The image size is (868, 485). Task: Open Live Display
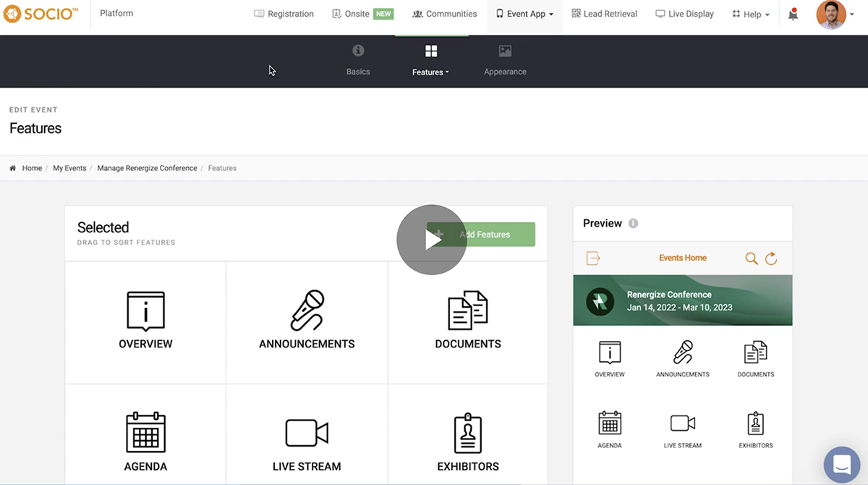point(684,14)
